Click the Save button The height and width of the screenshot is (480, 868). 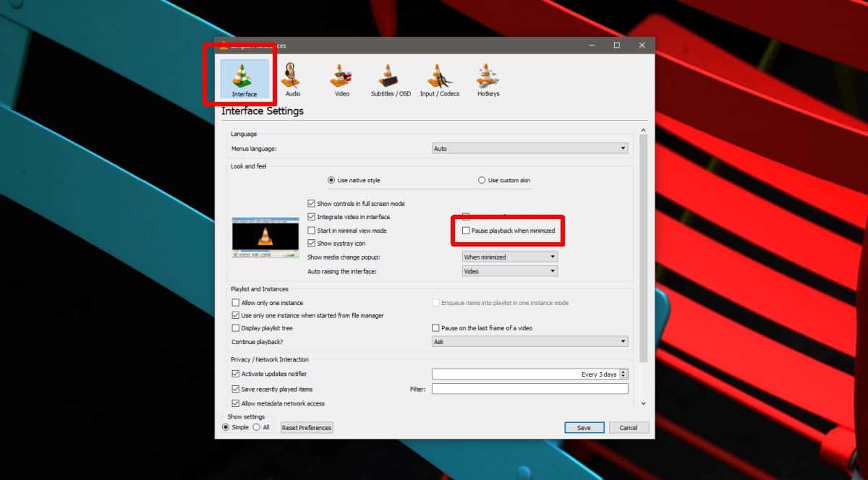[x=584, y=427]
